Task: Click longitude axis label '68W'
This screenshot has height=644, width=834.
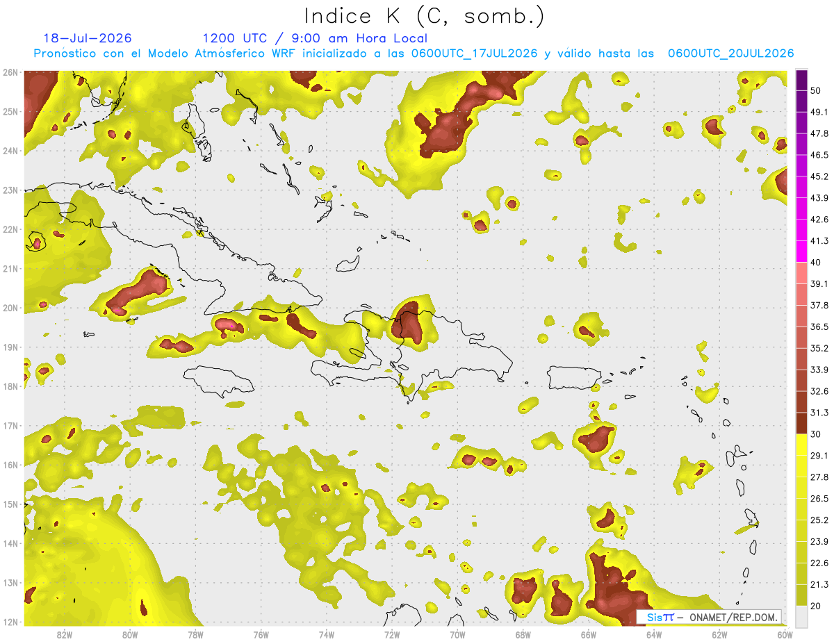Action: tap(523, 634)
